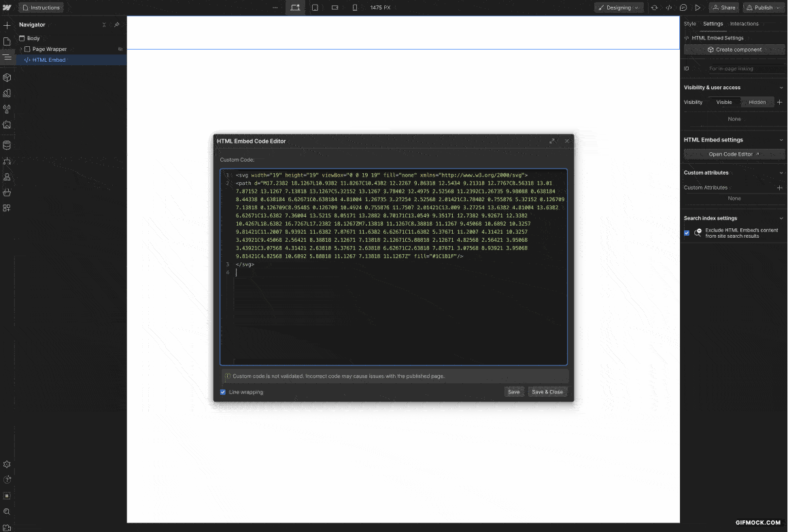
Task: Open the Logic flows panel
Action: coord(7,161)
